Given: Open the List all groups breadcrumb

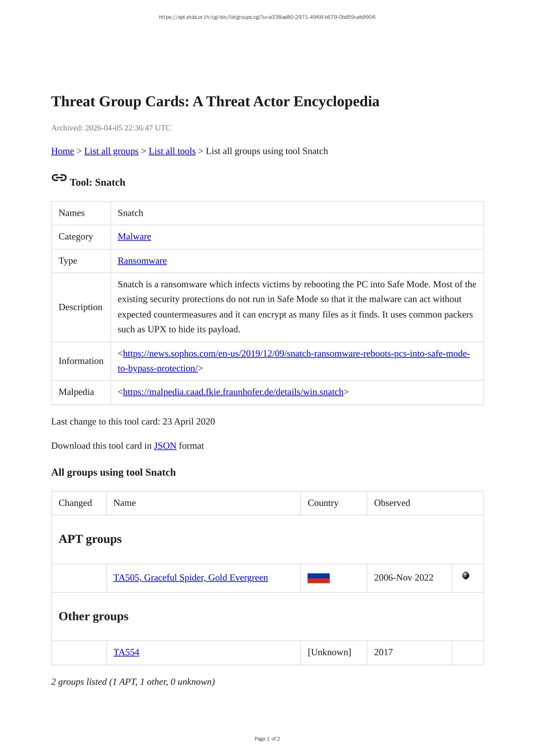Looking at the screenshot, I should 111,151.
